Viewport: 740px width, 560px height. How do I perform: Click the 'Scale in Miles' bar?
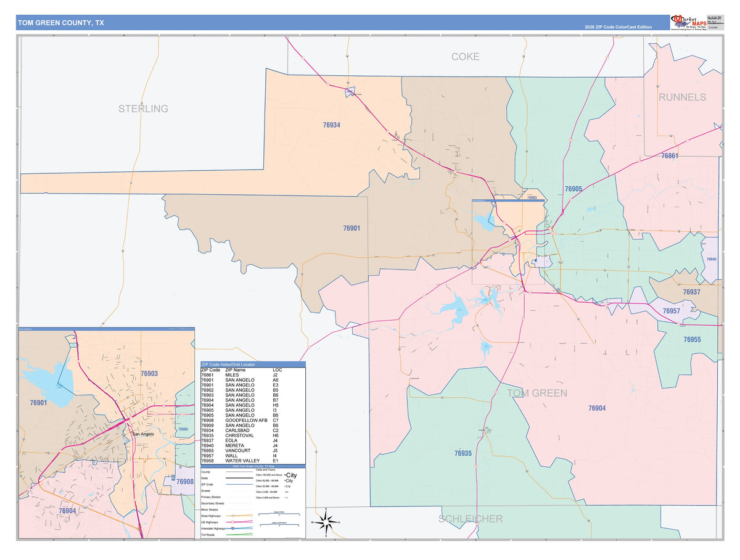(281, 512)
